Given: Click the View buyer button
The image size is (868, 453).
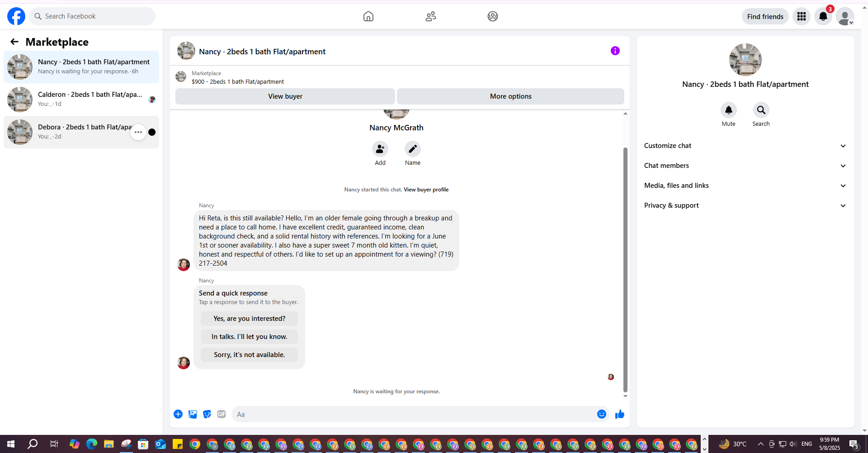Looking at the screenshot, I should pos(285,96).
